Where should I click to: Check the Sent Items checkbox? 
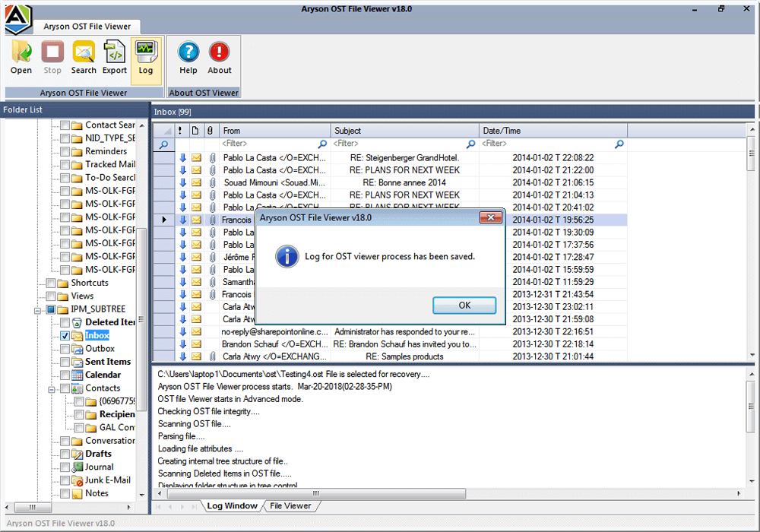click(65, 362)
